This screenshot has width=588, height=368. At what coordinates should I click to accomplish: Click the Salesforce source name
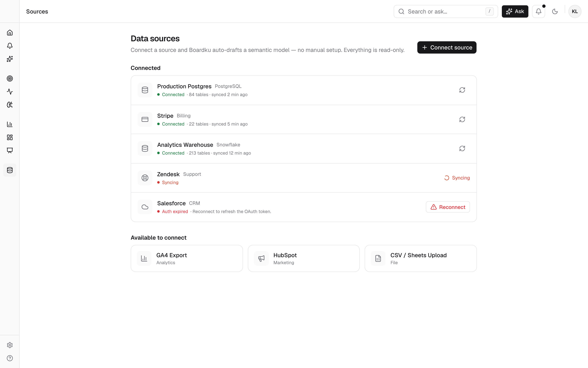tap(171, 203)
